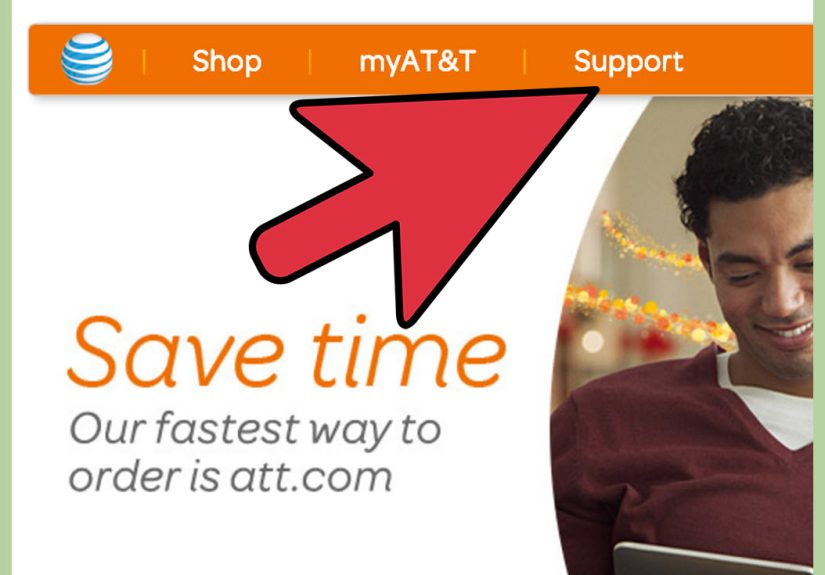825x575 pixels.
Task: Click the word "time" in the headline
Action: pyautogui.click(x=409, y=351)
